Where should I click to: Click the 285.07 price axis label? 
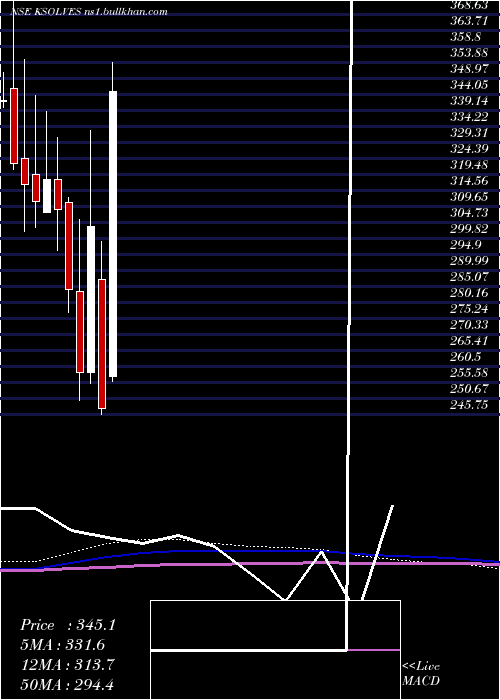469,277
